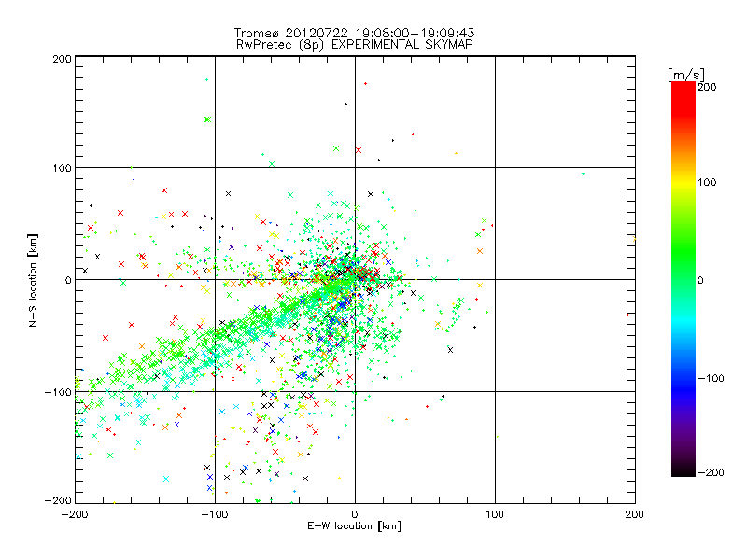747x560 pixels.
Task: Click the colorbar tick label '-100'
Action: 711,378
